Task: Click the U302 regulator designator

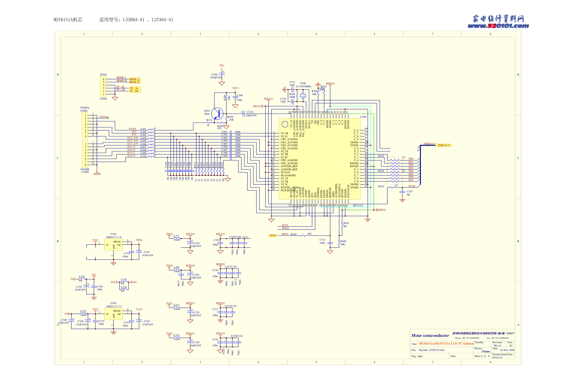Action: pyautogui.click(x=114, y=234)
